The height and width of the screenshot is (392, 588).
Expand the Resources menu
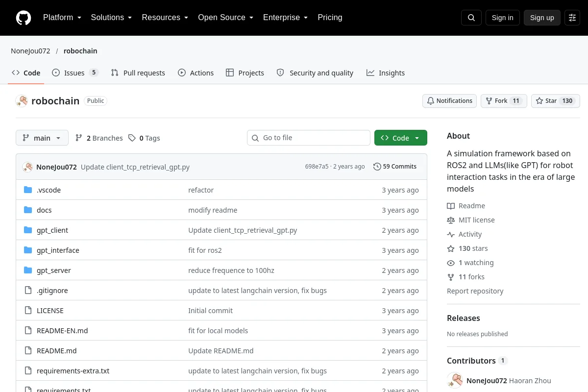coord(165,18)
